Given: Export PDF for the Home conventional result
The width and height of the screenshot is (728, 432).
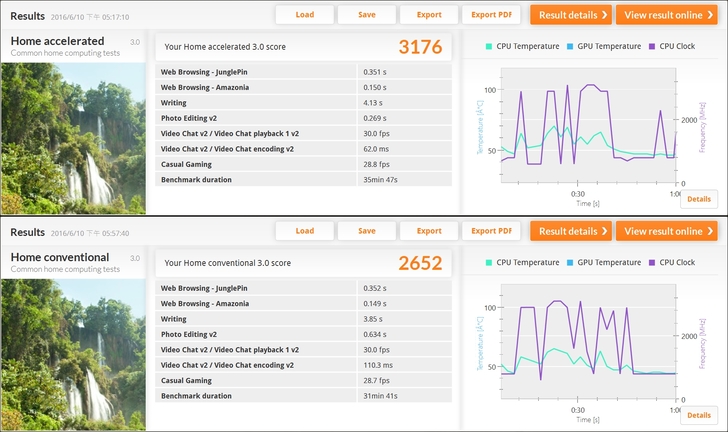Looking at the screenshot, I should [x=491, y=231].
